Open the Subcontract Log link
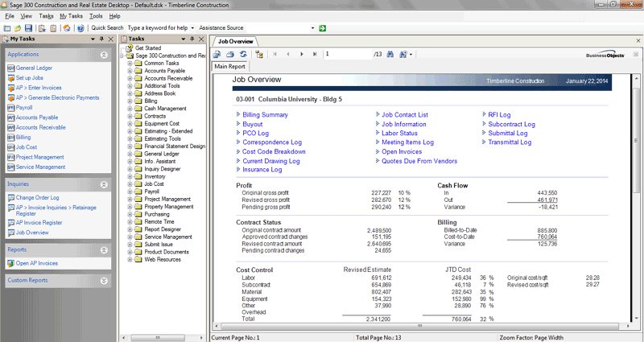The width and height of the screenshot is (644, 342). [x=511, y=124]
